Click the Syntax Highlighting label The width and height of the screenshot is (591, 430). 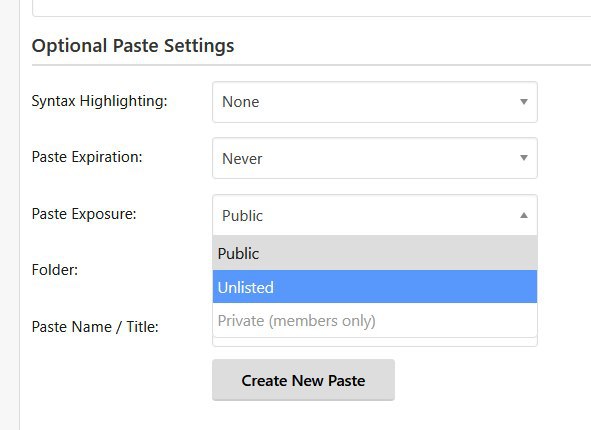pos(100,101)
